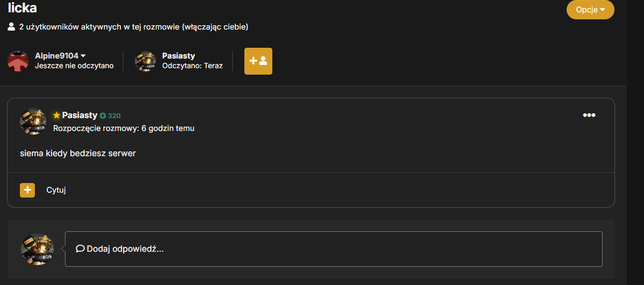
Task: Open Alpine9104's avatar in participant list
Action: (17, 61)
